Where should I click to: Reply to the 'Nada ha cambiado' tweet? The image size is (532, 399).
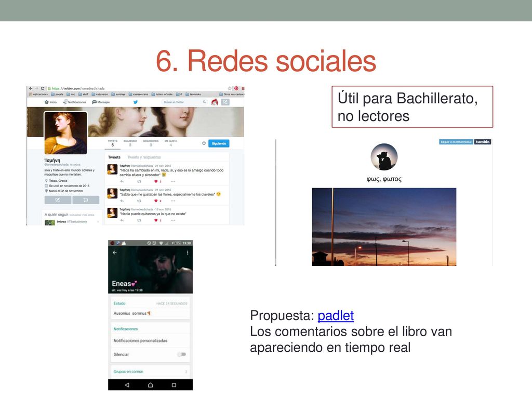tap(122, 181)
